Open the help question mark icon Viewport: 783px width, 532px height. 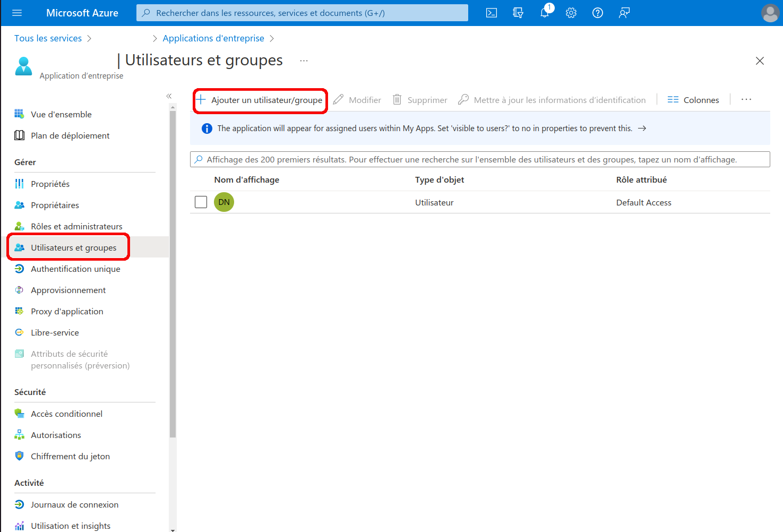pyautogui.click(x=598, y=13)
